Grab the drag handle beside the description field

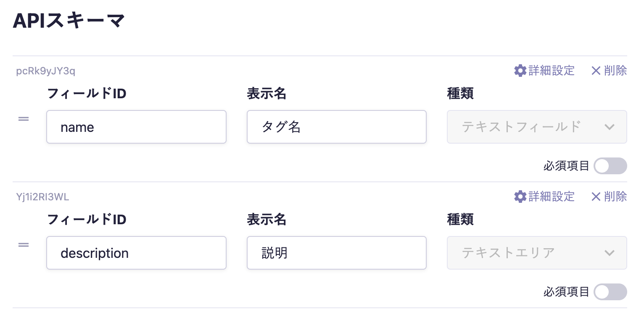pyautogui.click(x=24, y=244)
